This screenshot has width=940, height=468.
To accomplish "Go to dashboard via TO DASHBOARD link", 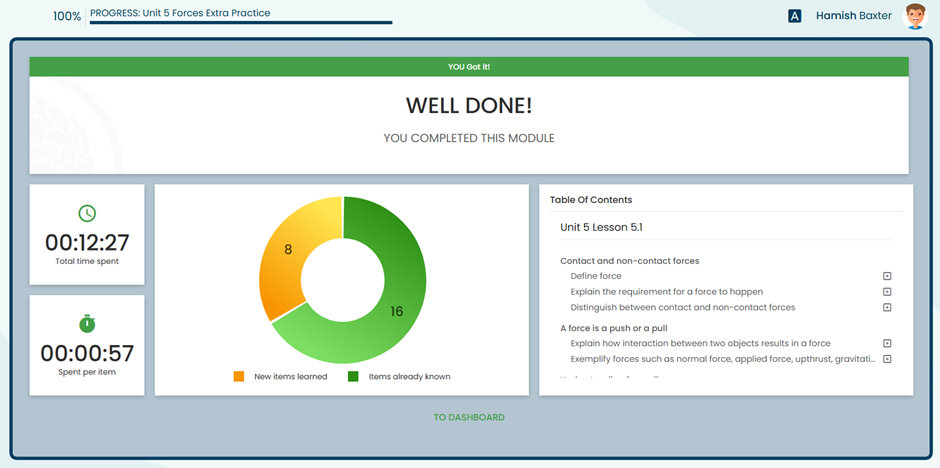I will pyautogui.click(x=469, y=417).
